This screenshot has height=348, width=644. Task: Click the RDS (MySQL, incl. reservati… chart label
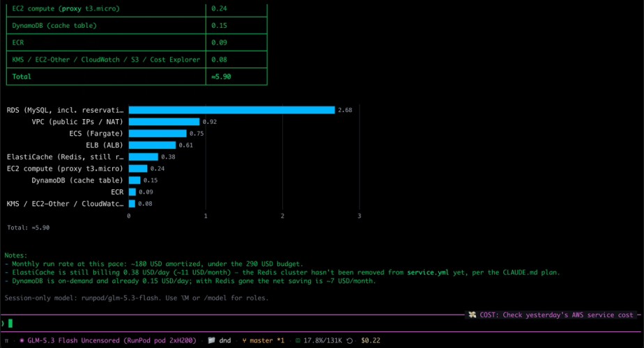pos(65,110)
